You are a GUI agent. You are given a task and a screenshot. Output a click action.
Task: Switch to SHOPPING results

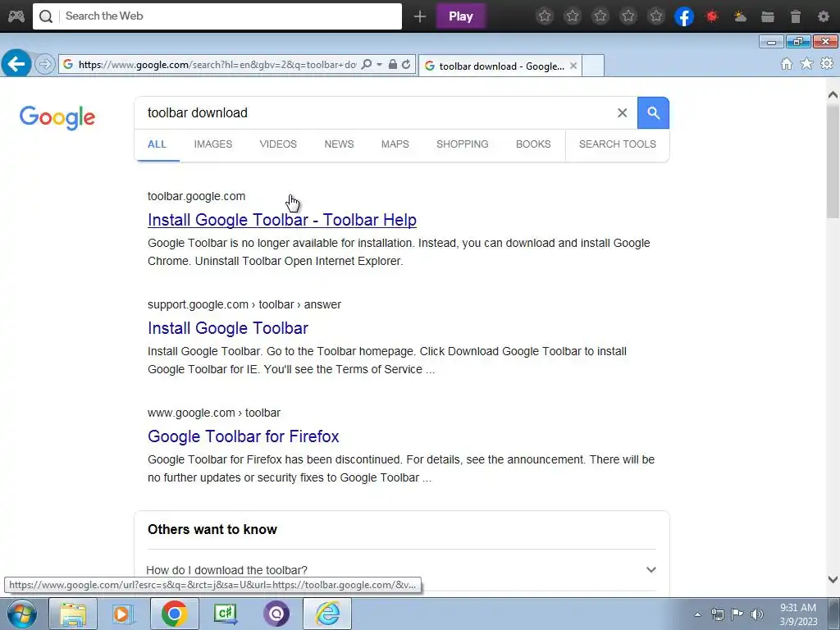coord(463,144)
